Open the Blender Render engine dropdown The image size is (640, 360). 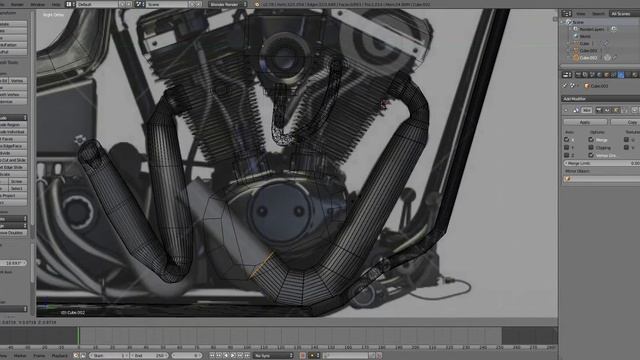pyautogui.click(x=228, y=4)
